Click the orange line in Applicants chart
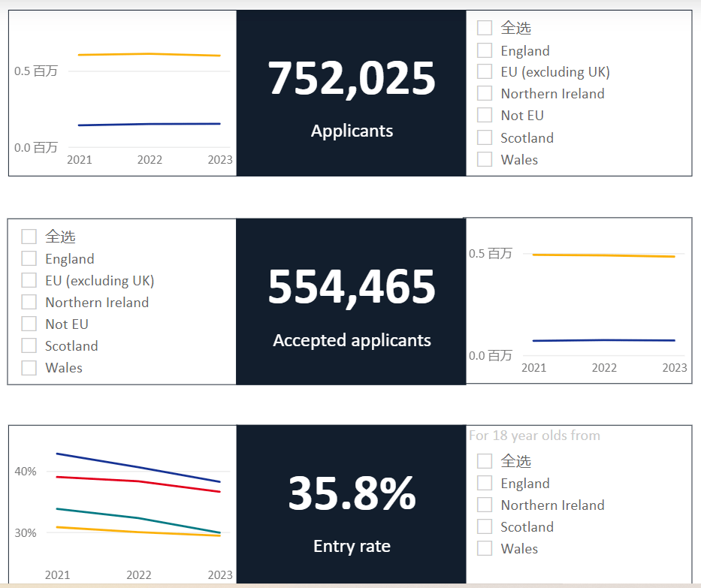701x588 pixels. coord(150,55)
